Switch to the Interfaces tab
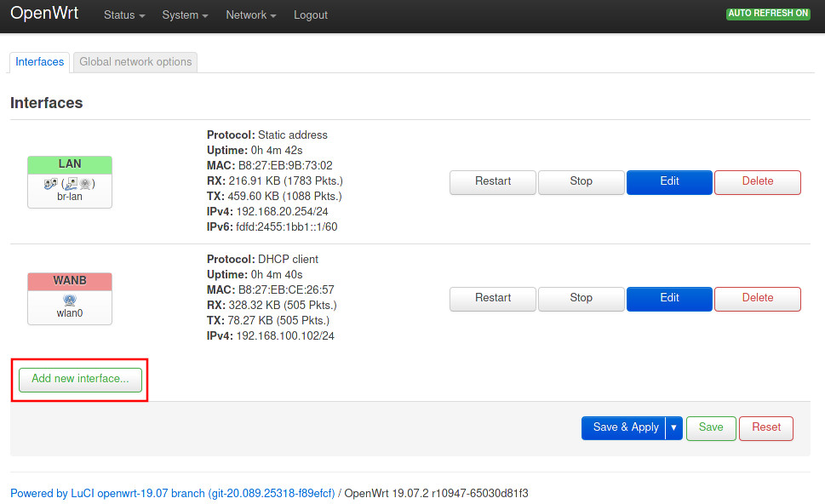The image size is (825, 504). tap(39, 62)
